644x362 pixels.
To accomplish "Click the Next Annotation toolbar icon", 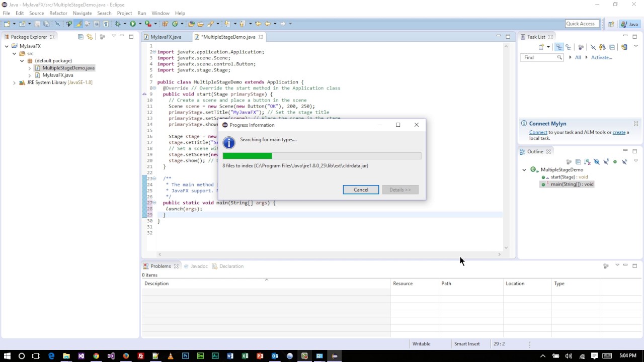I will click(227, 24).
